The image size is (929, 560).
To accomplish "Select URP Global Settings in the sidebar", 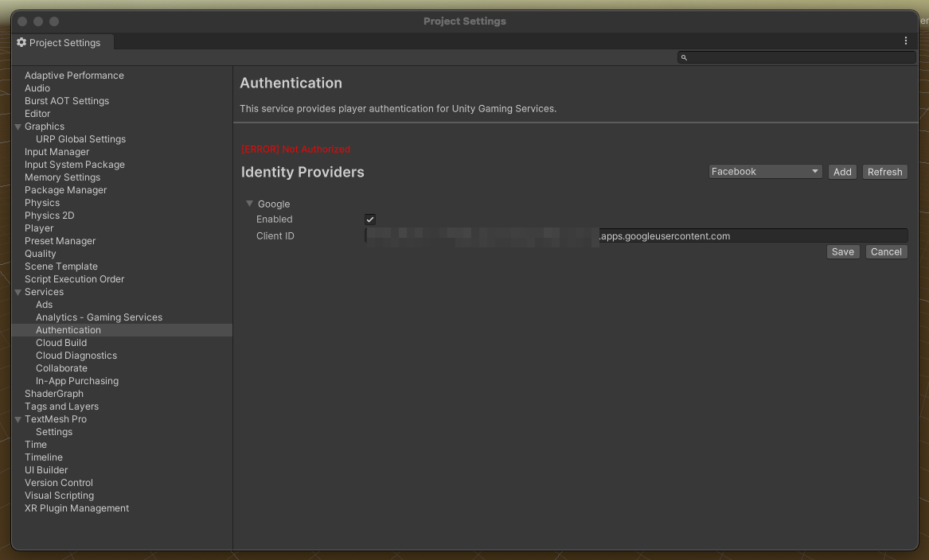I will click(80, 138).
